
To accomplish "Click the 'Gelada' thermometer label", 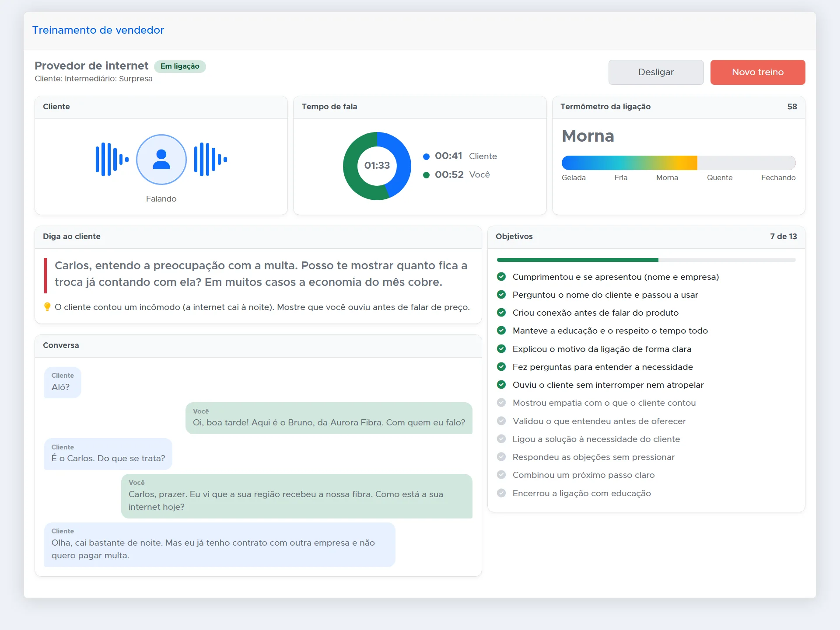I will pyautogui.click(x=574, y=178).
